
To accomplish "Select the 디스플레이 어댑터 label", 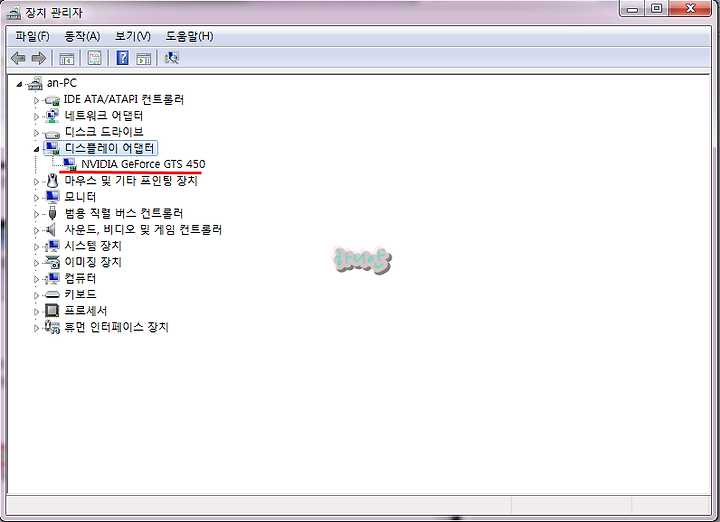I will (109, 148).
